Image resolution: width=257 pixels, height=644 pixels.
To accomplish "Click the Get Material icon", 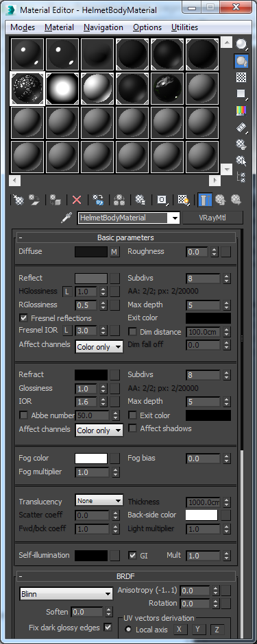I will (x=18, y=200).
